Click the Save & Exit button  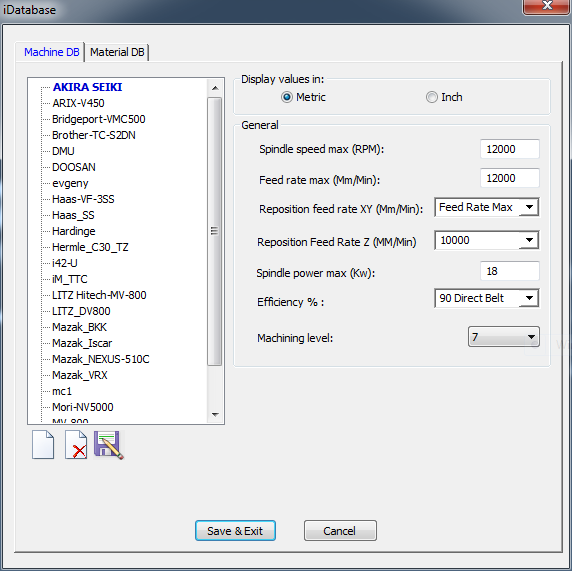point(235,531)
